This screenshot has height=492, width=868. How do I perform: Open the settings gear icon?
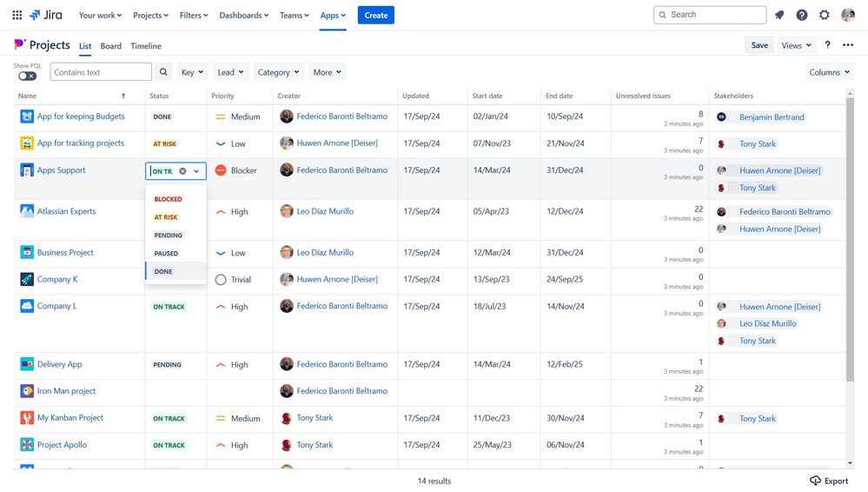825,15
